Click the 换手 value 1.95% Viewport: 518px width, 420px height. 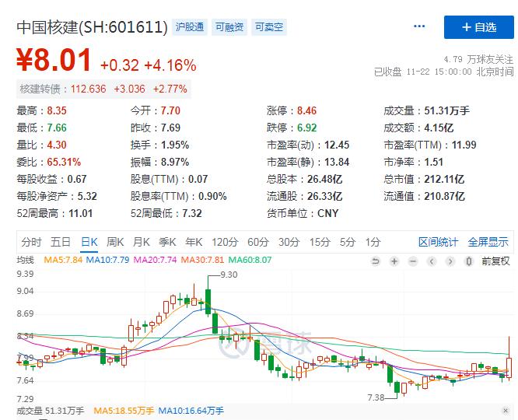[175, 145]
